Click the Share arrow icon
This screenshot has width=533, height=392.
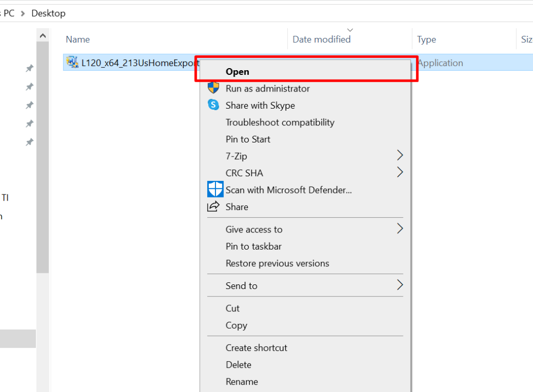(213, 207)
